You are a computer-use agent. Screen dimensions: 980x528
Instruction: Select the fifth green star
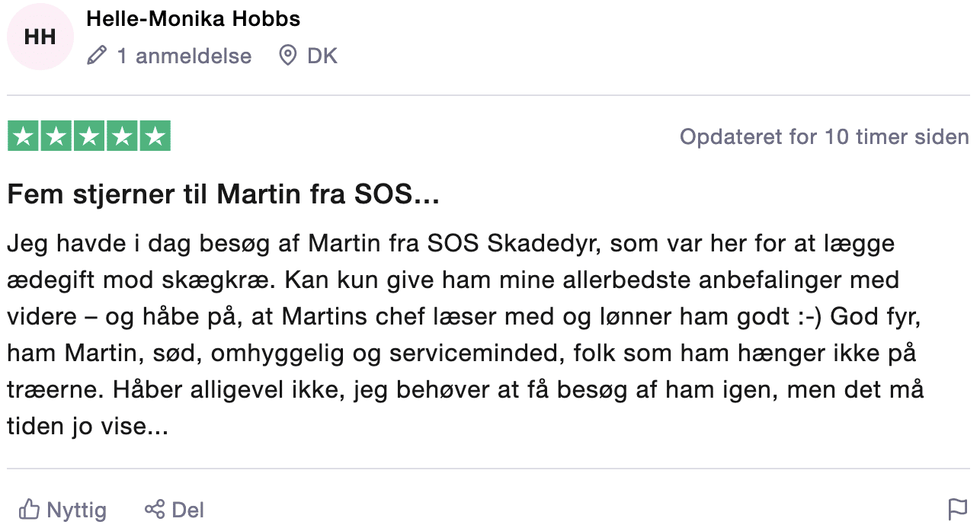[156, 136]
